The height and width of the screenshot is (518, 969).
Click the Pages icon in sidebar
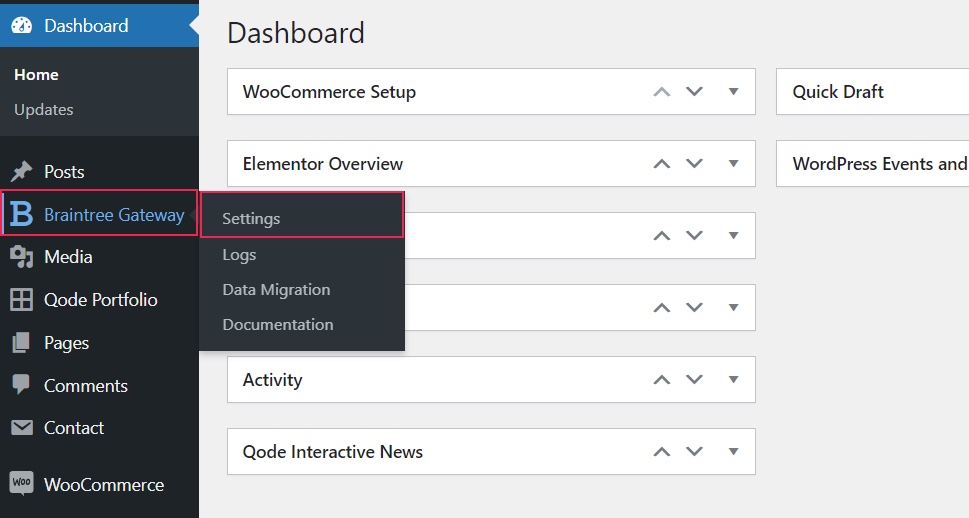(22, 342)
